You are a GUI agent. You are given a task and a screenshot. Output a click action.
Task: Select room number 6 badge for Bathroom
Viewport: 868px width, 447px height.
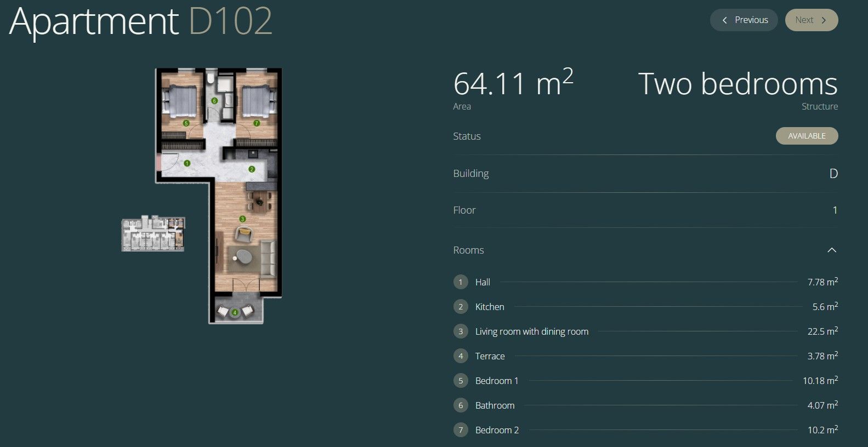461,405
